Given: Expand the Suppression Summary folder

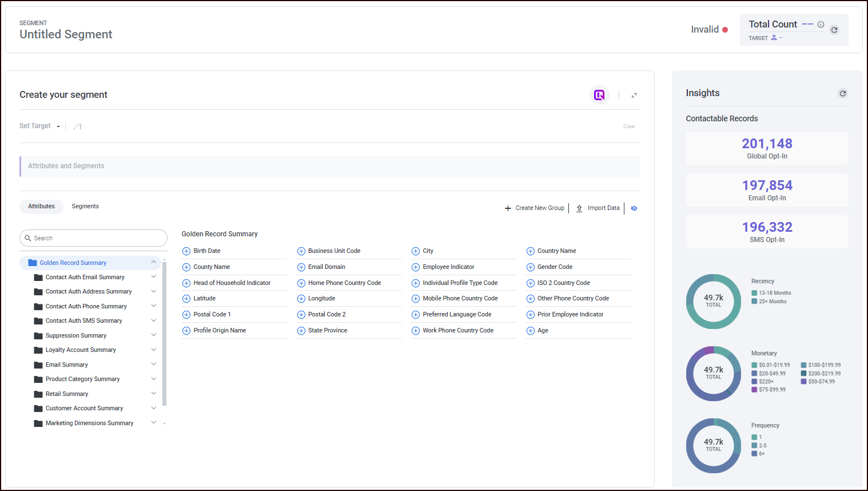Looking at the screenshot, I should point(153,335).
